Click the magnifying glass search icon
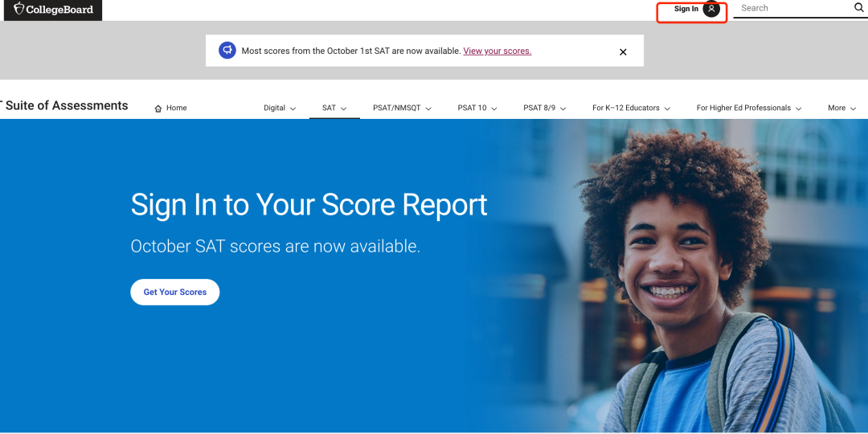Image resolution: width=868 pixels, height=434 pixels. 858,8
